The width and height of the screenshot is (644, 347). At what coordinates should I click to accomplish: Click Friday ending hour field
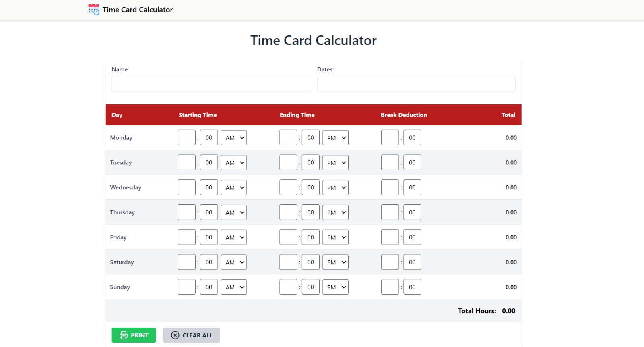click(x=289, y=237)
